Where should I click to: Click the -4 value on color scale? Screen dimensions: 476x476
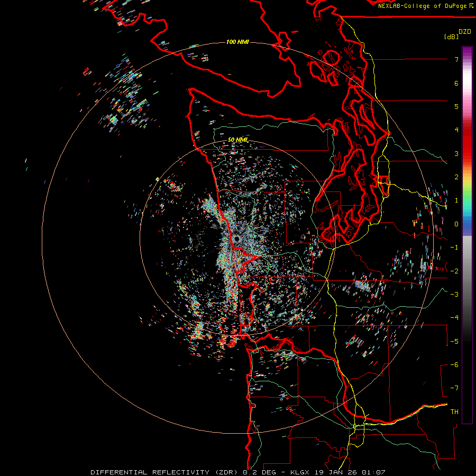454,318
